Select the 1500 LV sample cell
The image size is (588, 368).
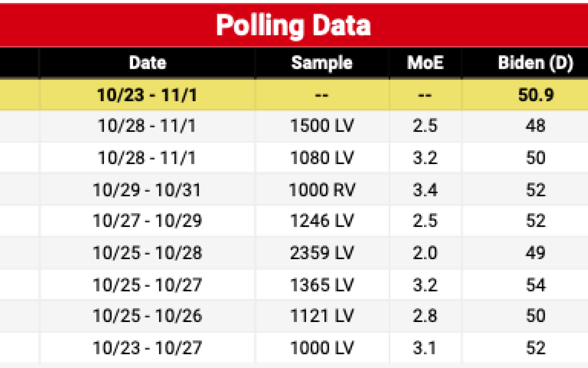(322, 126)
